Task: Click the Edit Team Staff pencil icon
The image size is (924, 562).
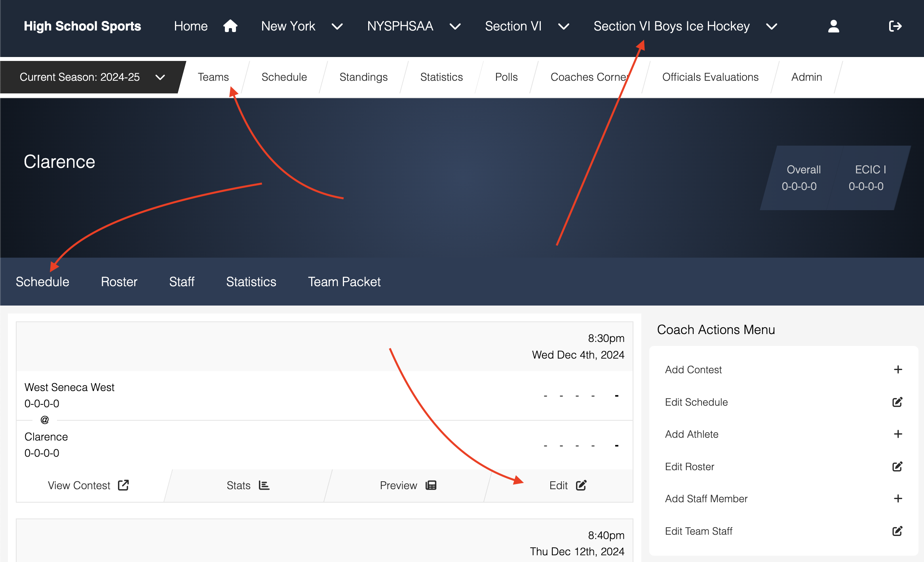Action: pos(897,531)
